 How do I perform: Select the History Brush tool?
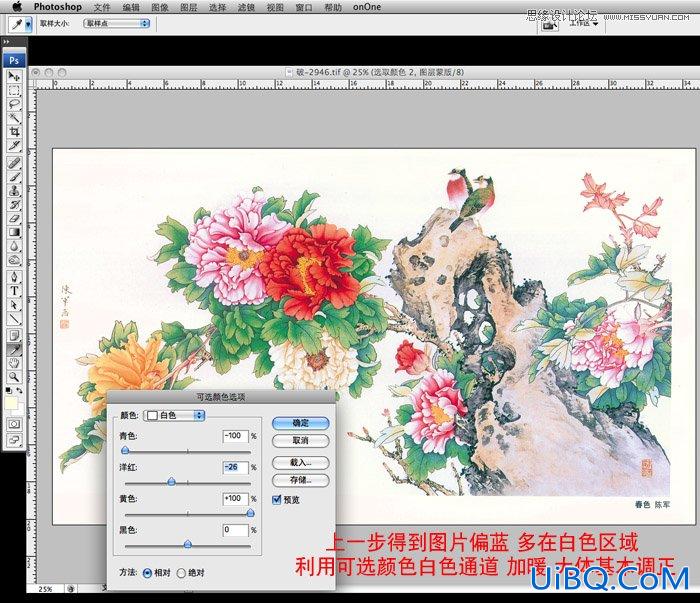14,204
